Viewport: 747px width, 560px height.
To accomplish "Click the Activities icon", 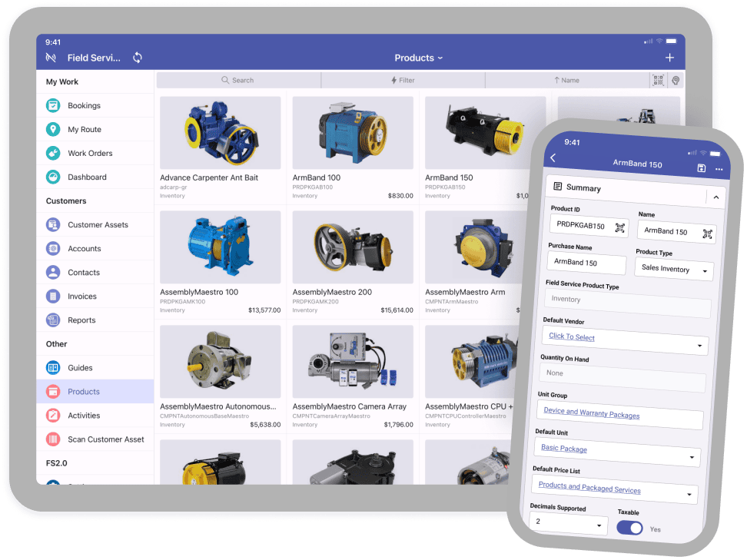I will coord(53,416).
